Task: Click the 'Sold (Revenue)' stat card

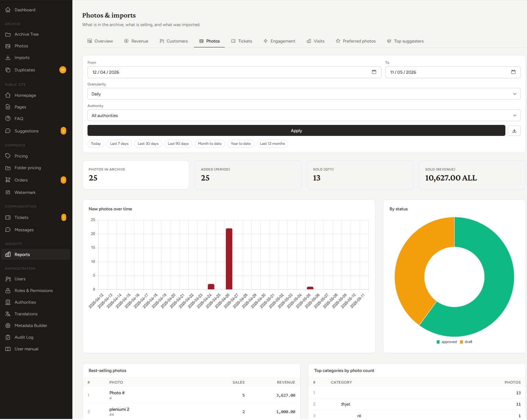Action: [472, 175]
